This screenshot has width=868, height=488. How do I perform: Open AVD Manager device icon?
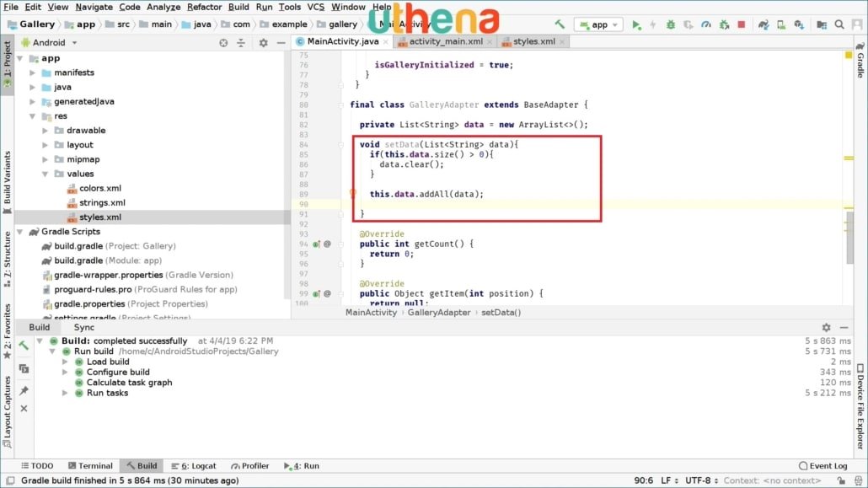[x=781, y=25]
